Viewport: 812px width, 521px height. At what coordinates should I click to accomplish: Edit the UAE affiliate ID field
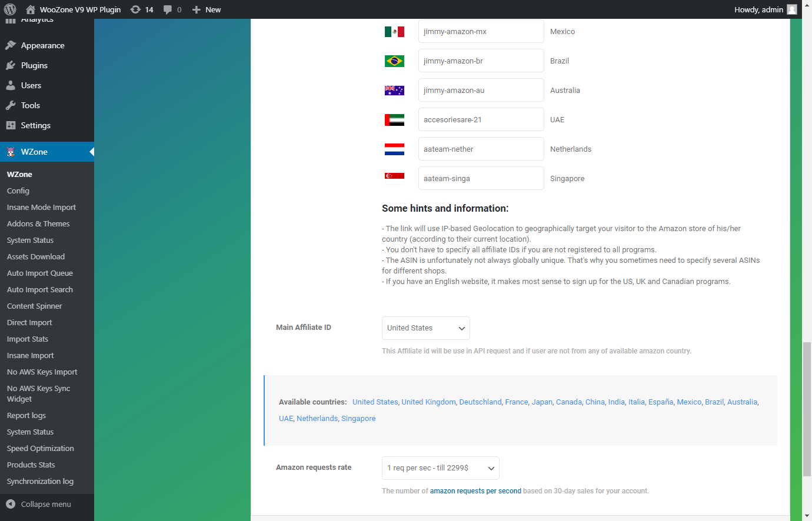[481, 120]
